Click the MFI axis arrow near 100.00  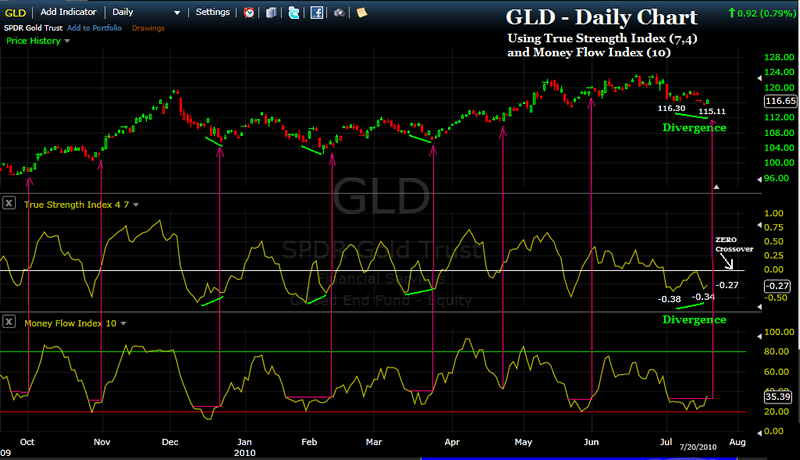tap(759, 336)
